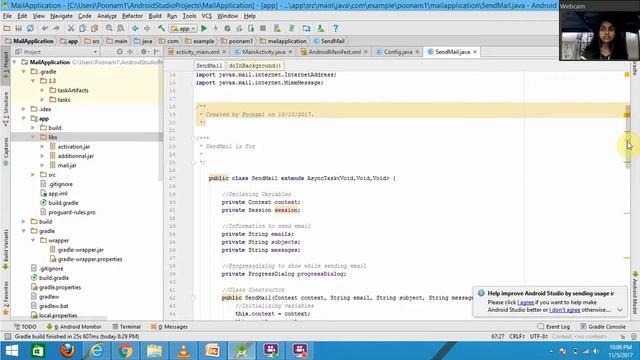Open Project panel settings gear
This screenshot has width=640, height=360.
point(144,52)
